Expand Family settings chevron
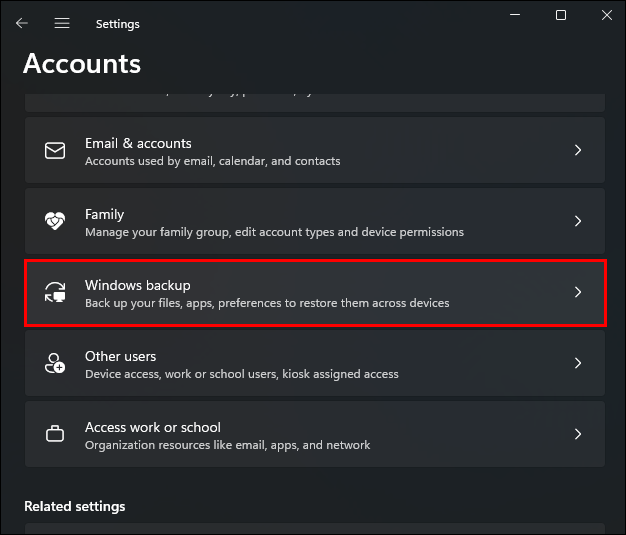The width and height of the screenshot is (626, 535). pyautogui.click(x=578, y=221)
